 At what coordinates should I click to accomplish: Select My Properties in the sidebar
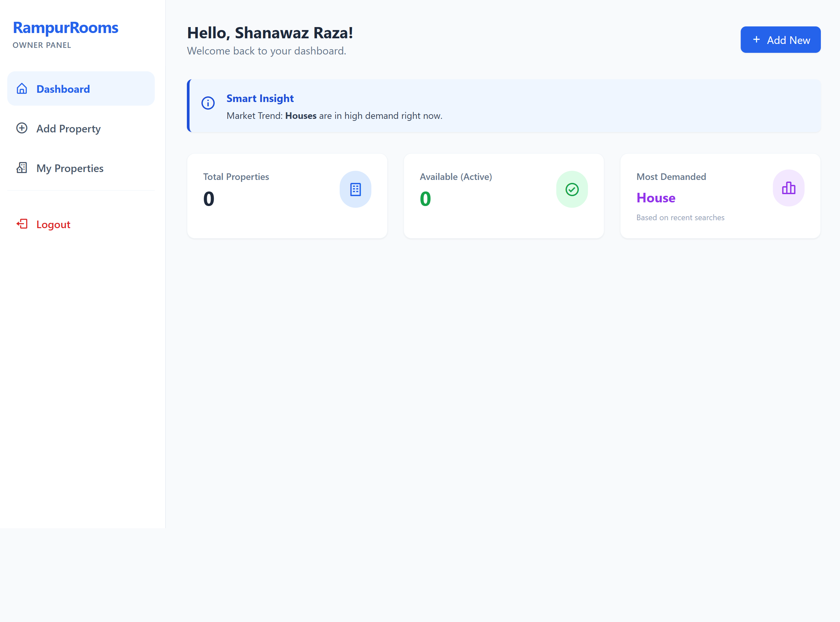tap(70, 168)
